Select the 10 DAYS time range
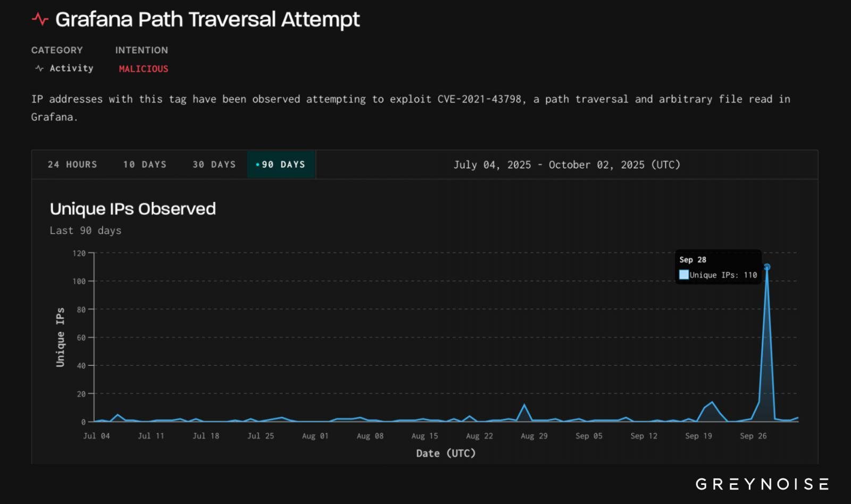851x504 pixels. click(145, 165)
